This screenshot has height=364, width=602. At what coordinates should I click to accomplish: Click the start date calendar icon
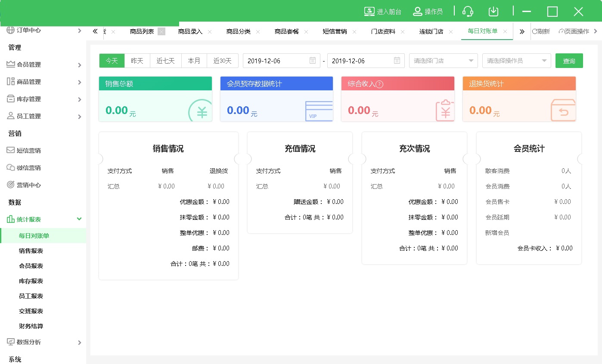pos(313,61)
